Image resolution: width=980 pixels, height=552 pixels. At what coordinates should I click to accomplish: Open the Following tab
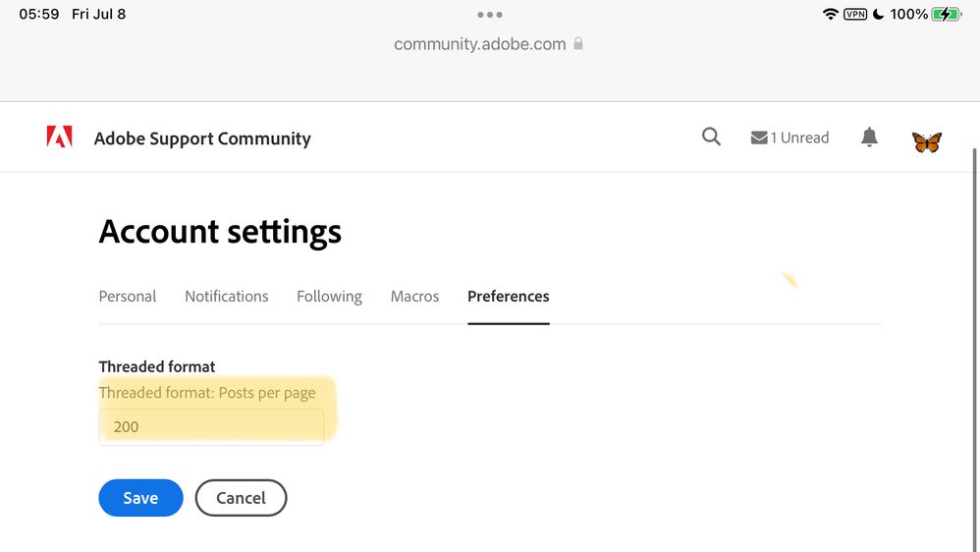tap(329, 297)
